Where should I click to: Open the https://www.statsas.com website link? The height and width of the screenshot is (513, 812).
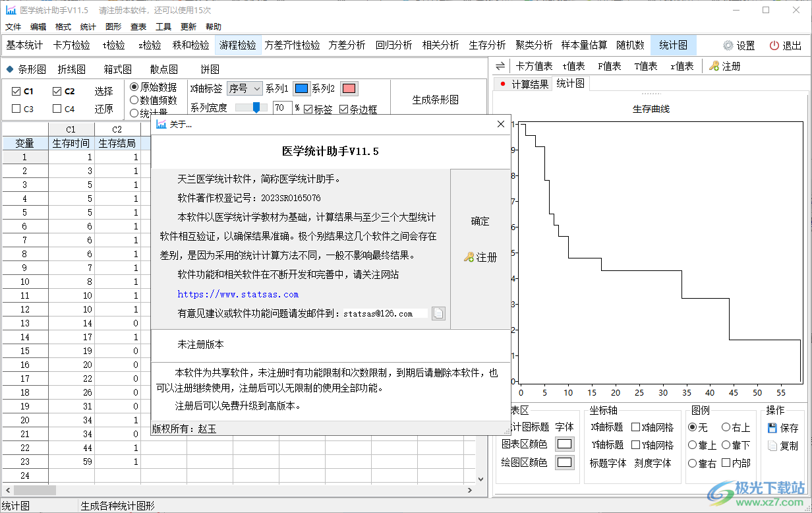point(237,295)
